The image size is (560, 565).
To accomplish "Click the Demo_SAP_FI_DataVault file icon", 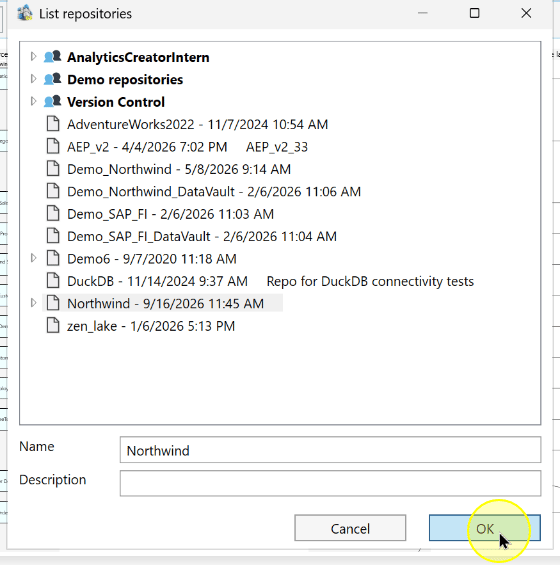I will point(53,236).
